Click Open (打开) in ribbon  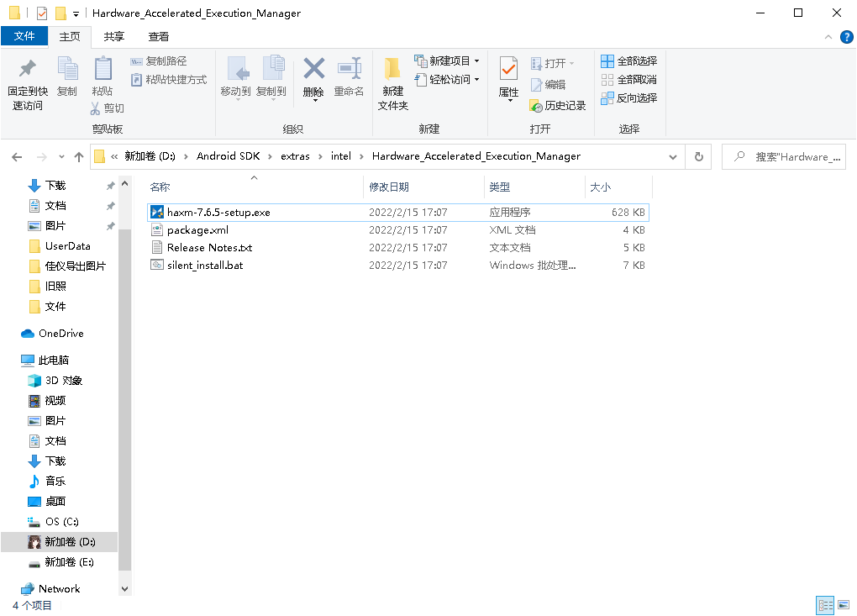click(552, 63)
